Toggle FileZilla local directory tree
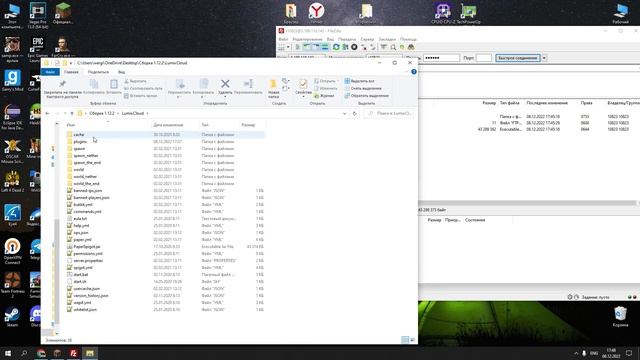This screenshot has height=360, width=640. click(x=307, y=47)
